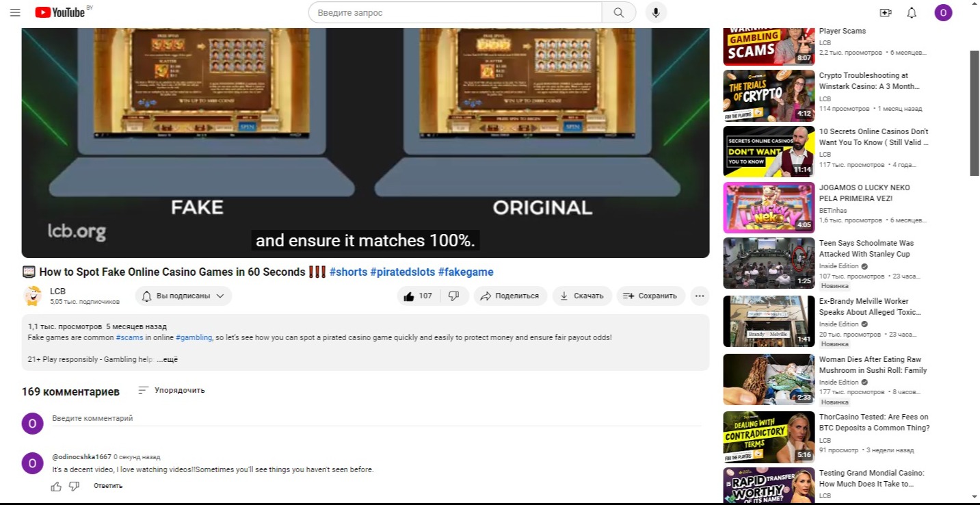Open #fakegame hashtag link
The image size is (980, 505).
coord(466,272)
